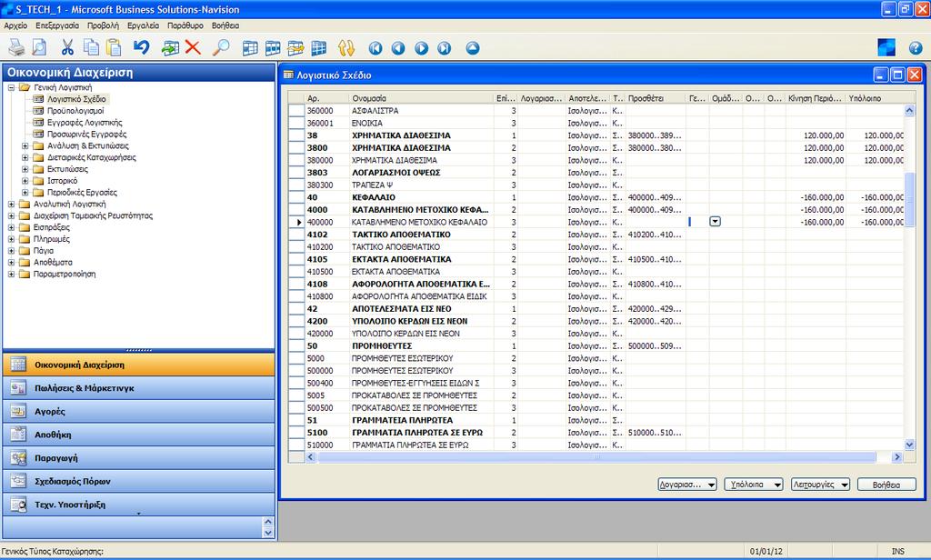This screenshot has height=560, width=931.
Task: Click the red X Delete icon
Action: 193,47
